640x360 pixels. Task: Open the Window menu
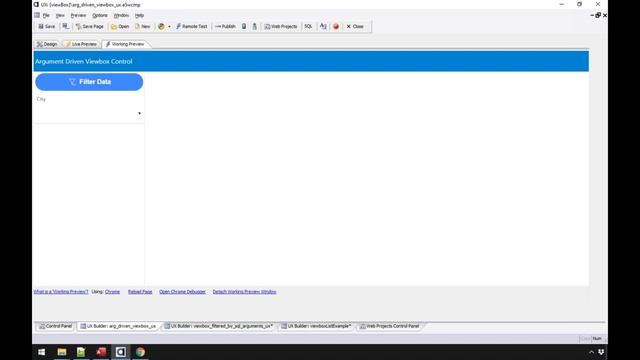[121, 16]
